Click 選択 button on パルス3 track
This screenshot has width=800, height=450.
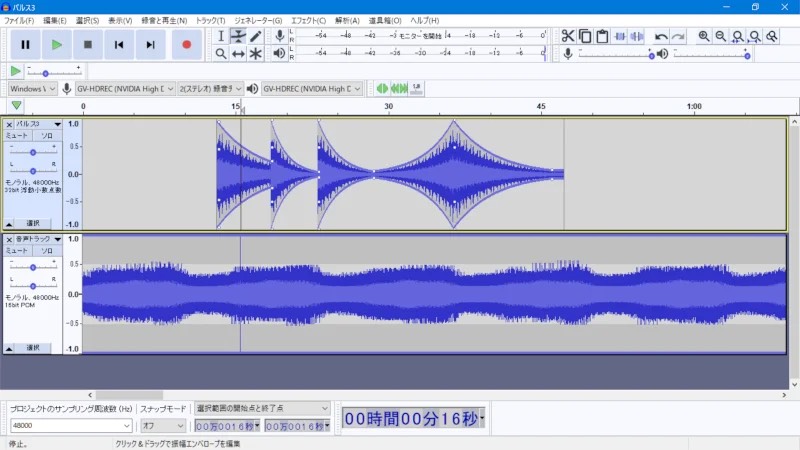tap(33, 223)
